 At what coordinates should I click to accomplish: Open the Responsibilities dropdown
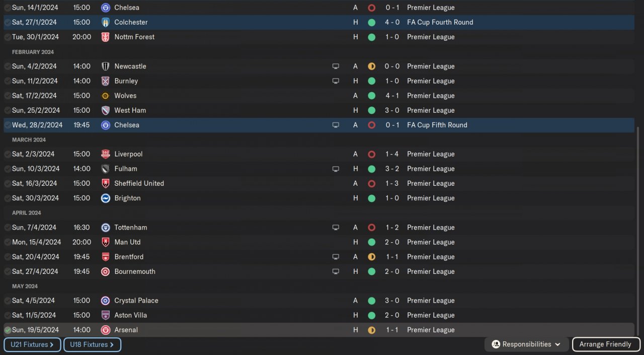click(526, 344)
